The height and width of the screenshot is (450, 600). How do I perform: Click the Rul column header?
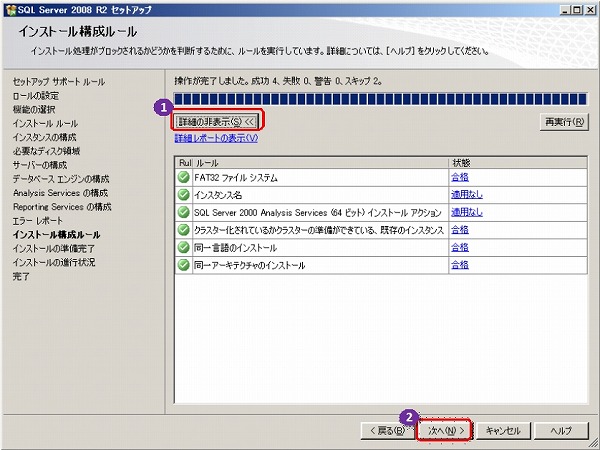tap(184, 163)
